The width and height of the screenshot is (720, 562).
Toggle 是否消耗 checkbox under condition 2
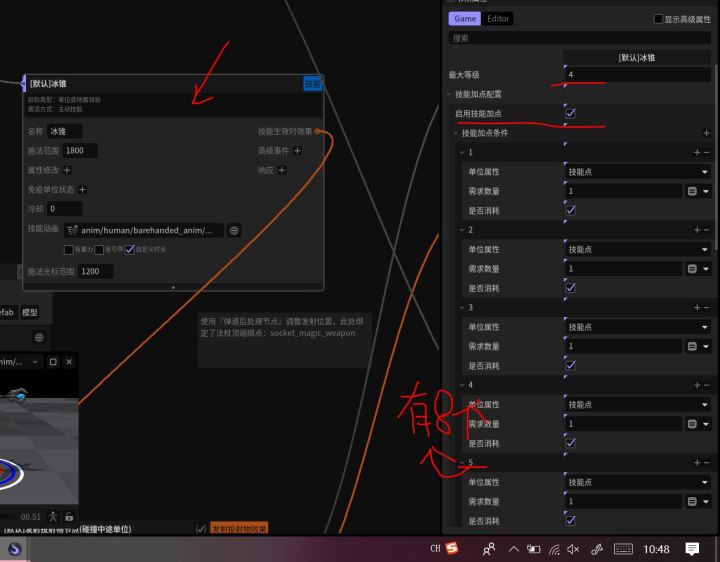(x=571, y=287)
